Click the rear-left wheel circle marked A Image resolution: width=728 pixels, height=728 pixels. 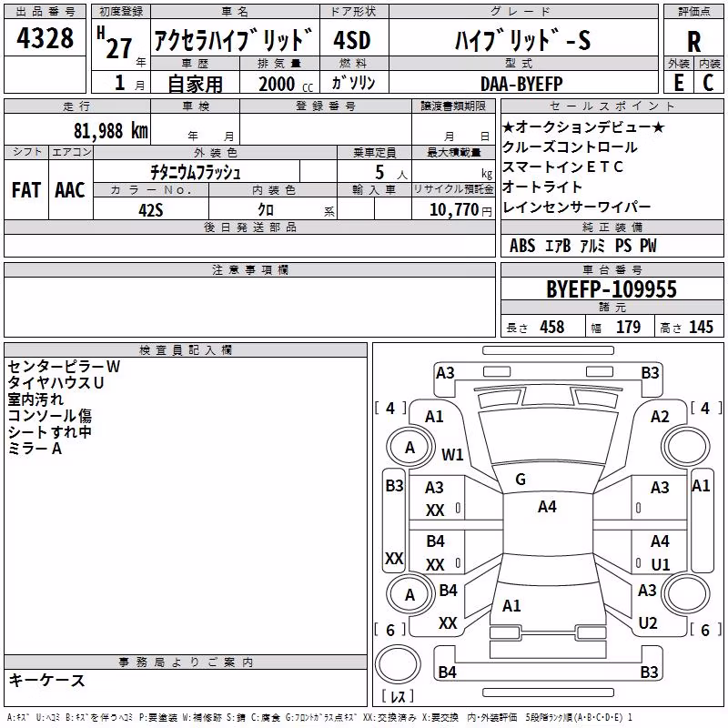(410, 594)
